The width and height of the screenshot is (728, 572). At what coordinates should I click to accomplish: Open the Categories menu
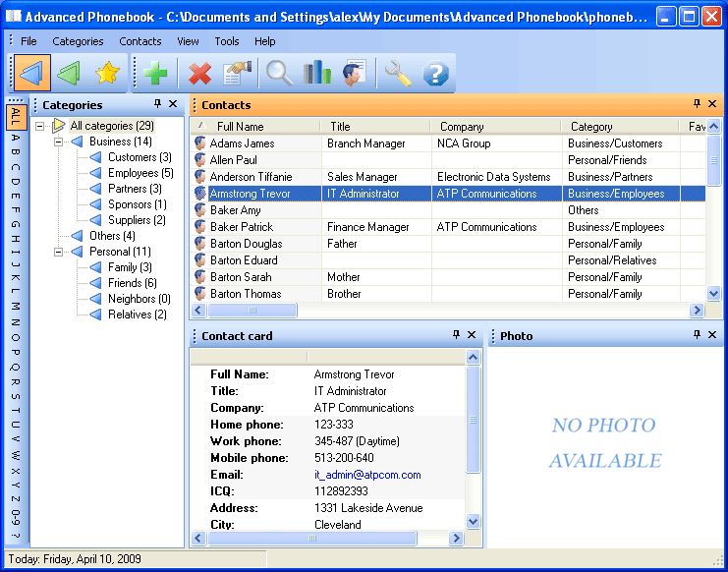click(78, 41)
